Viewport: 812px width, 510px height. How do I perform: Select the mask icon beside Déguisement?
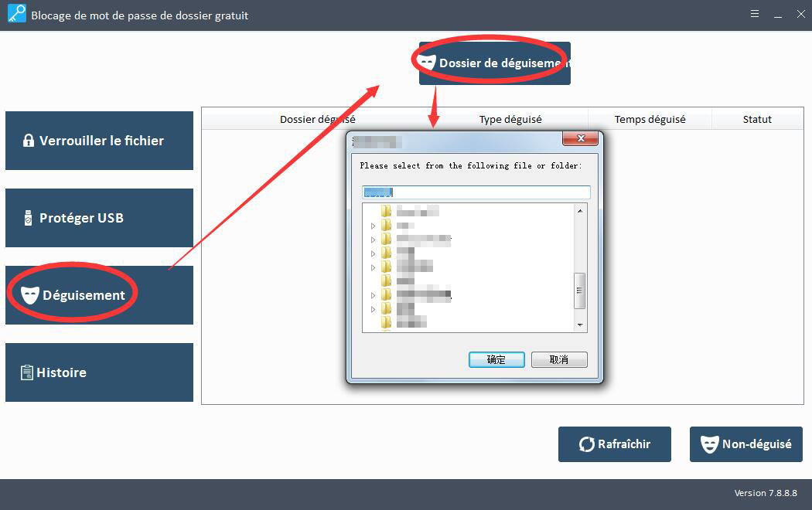[30, 295]
